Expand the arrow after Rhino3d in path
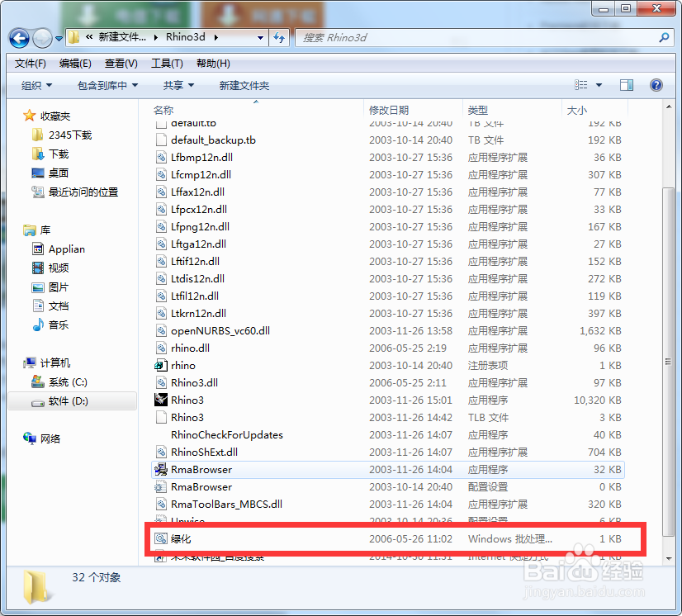682x616 pixels. 216,37
